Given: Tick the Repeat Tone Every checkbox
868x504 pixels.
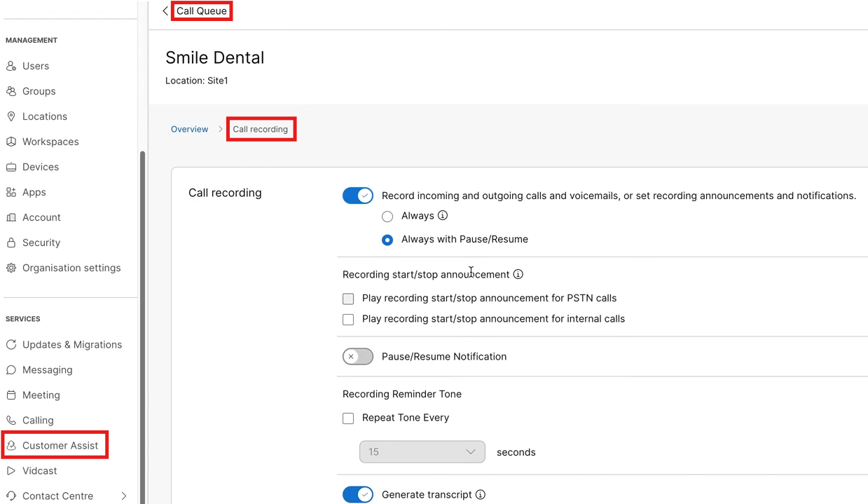Looking at the screenshot, I should coord(348,418).
